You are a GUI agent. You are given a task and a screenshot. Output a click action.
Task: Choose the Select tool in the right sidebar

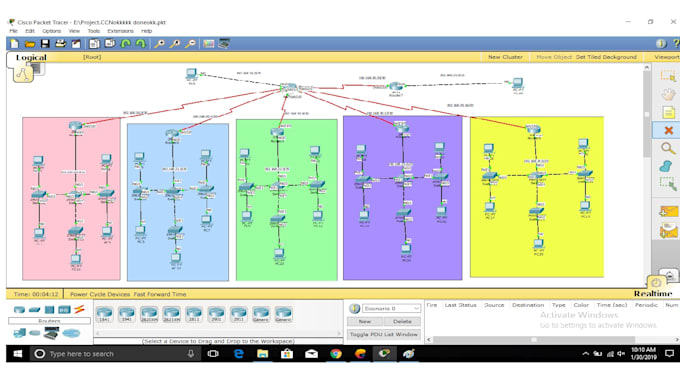tap(668, 76)
